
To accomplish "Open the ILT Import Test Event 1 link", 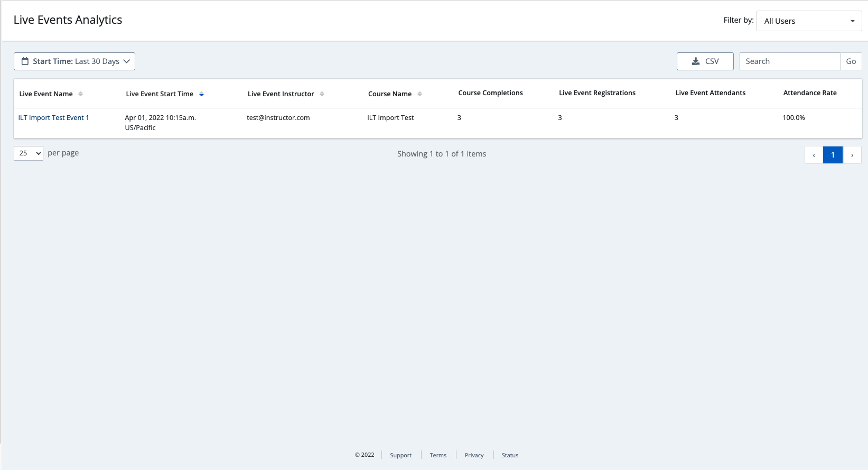I will click(53, 118).
